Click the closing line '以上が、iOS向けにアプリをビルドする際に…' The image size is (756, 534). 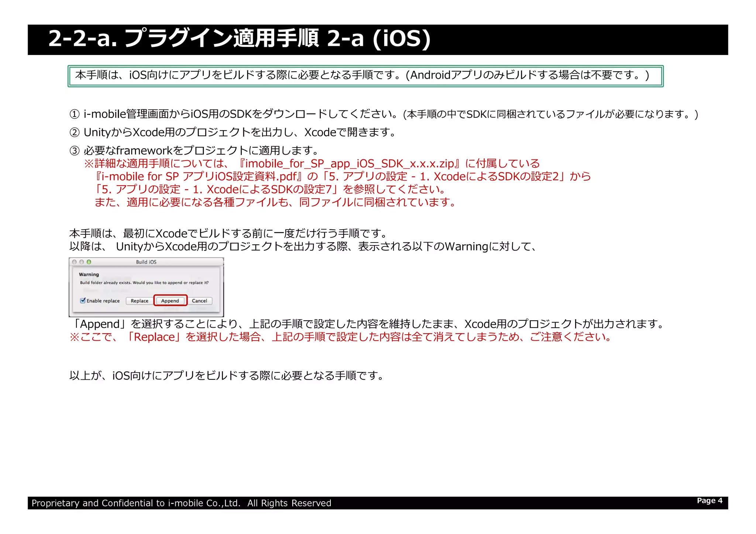227,376
